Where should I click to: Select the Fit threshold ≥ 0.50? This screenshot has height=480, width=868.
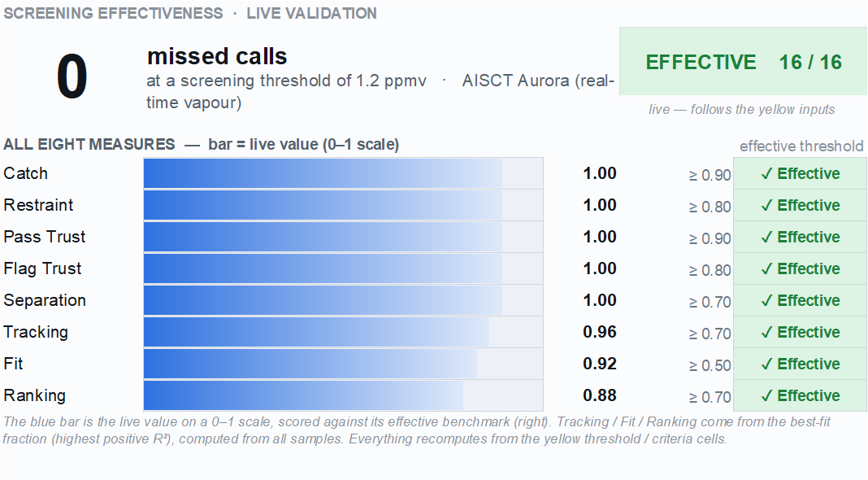710,365
